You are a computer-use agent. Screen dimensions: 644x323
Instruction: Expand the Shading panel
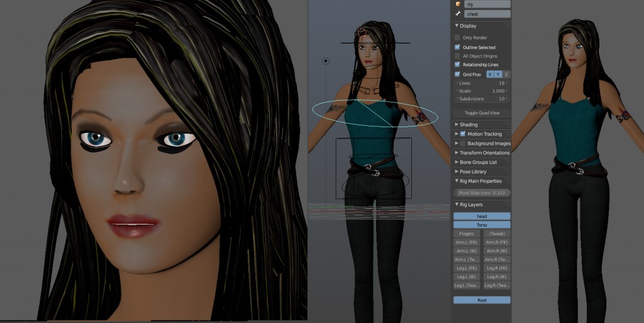click(457, 125)
